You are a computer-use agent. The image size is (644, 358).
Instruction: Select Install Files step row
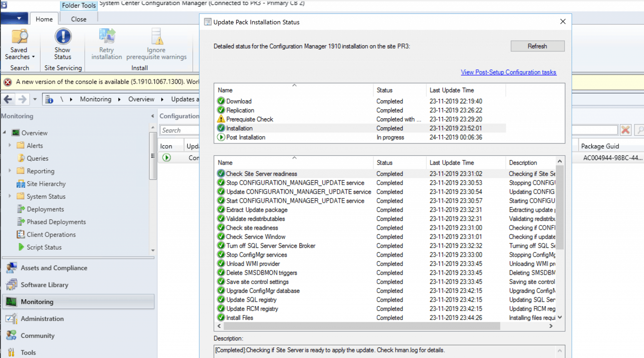click(x=386, y=318)
